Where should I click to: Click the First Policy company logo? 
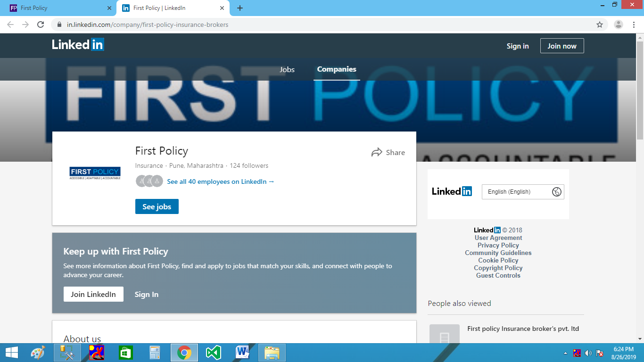(95, 173)
